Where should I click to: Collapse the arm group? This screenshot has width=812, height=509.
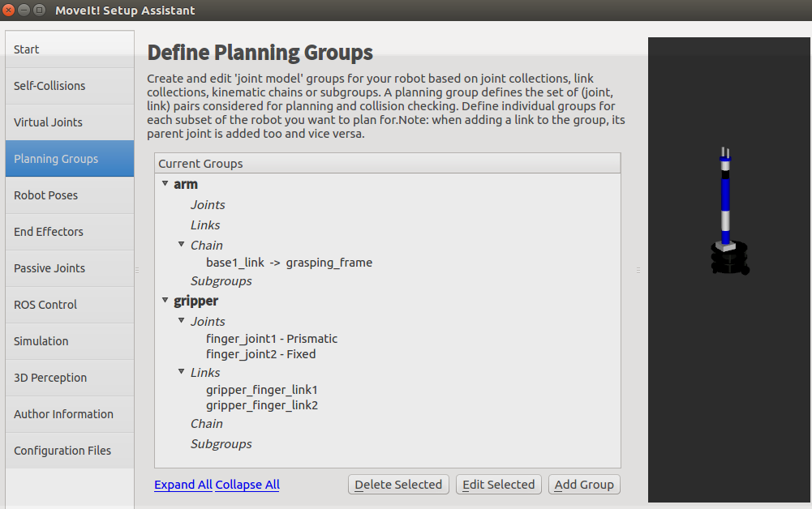pos(165,184)
